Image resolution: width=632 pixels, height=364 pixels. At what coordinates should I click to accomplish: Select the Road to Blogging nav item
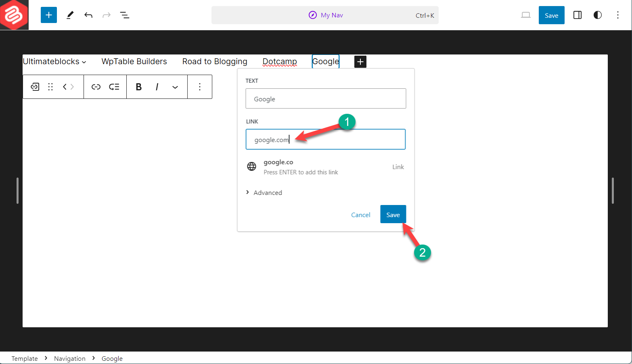pyautogui.click(x=215, y=61)
